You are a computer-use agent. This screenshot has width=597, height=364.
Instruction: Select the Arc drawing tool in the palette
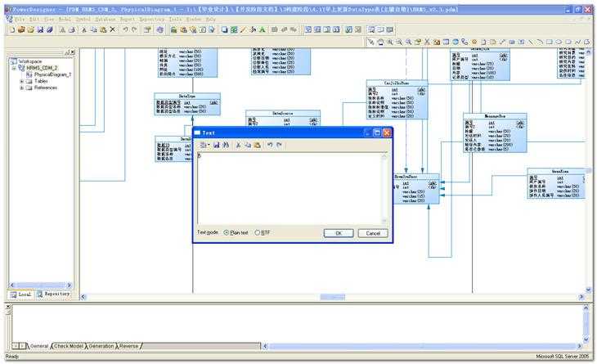pyautogui.click(x=540, y=42)
